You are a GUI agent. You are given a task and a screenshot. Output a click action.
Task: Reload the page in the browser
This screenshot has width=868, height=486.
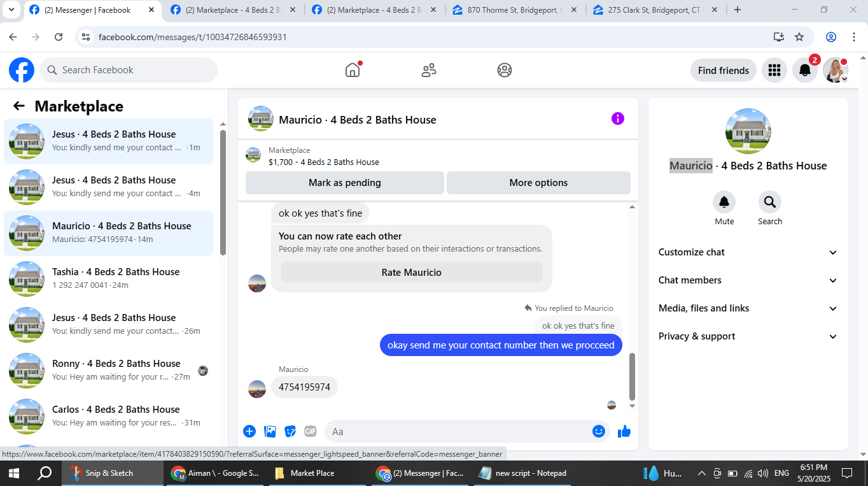click(x=59, y=37)
